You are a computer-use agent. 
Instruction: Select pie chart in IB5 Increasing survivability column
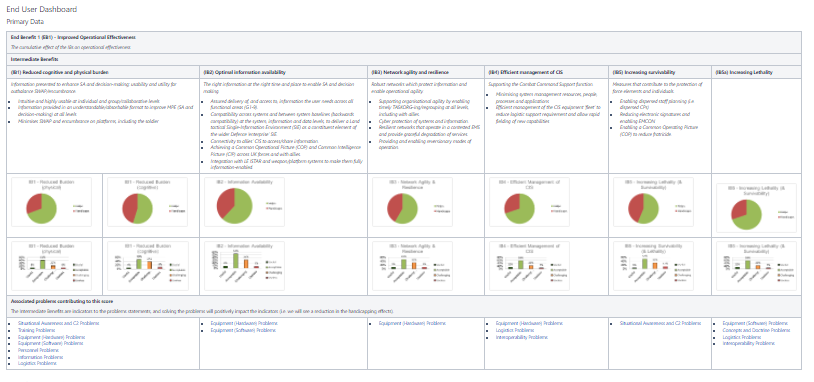pyautogui.click(x=653, y=202)
